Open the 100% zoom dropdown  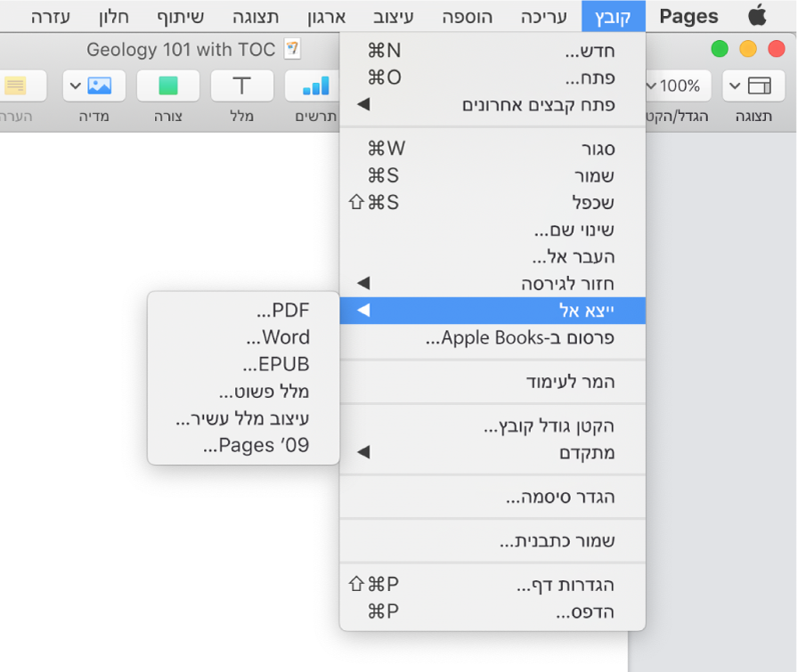click(x=677, y=85)
